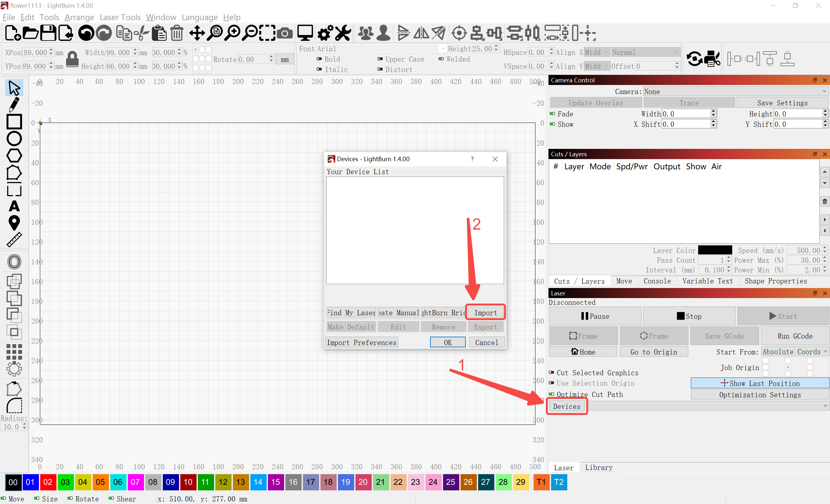This screenshot has height=504, width=830.
Task: Click the Mirror horizontally icon
Action: tap(421, 33)
